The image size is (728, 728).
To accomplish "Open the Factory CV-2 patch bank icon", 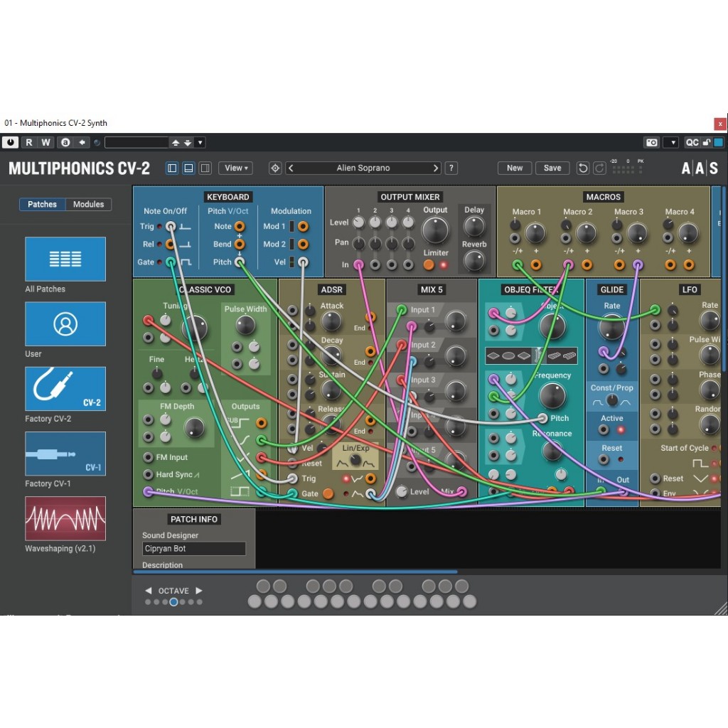I will pyautogui.click(x=65, y=389).
